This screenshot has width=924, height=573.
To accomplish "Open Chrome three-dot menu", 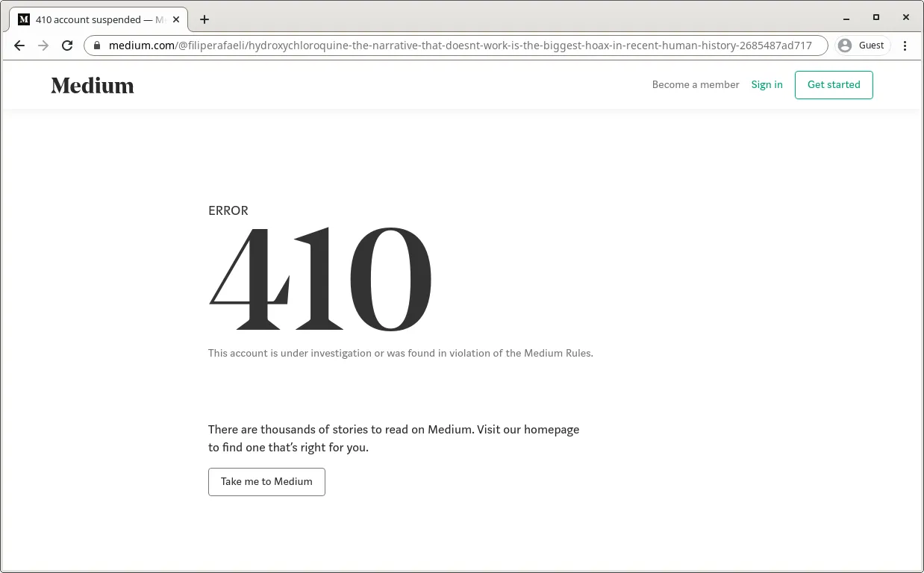I will click(x=905, y=46).
